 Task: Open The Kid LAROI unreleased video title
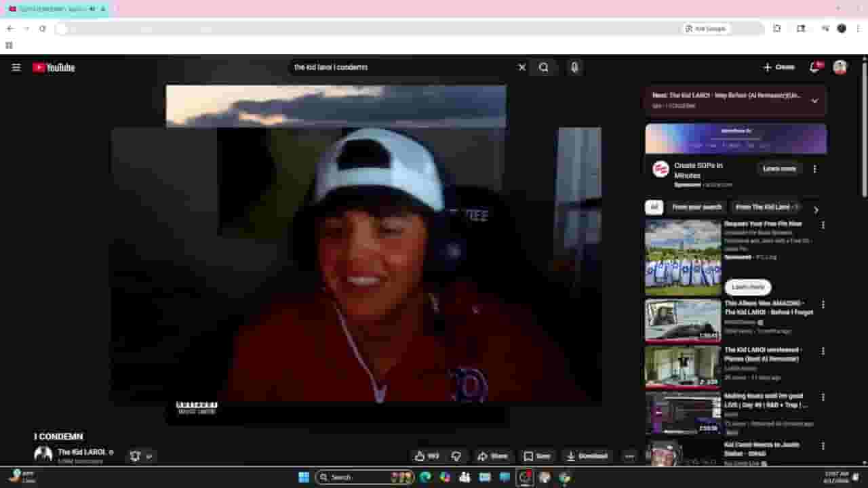point(763,354)
